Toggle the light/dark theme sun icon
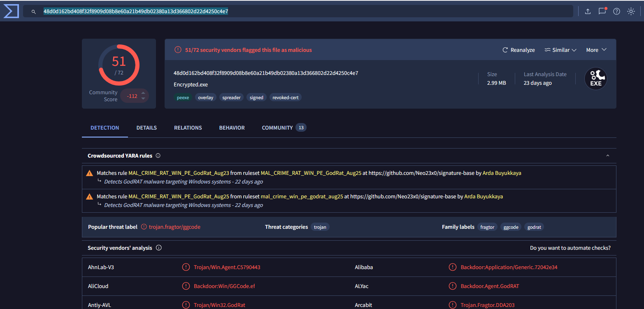Viewport: 644px width, 309px height. tap(631, 12)
